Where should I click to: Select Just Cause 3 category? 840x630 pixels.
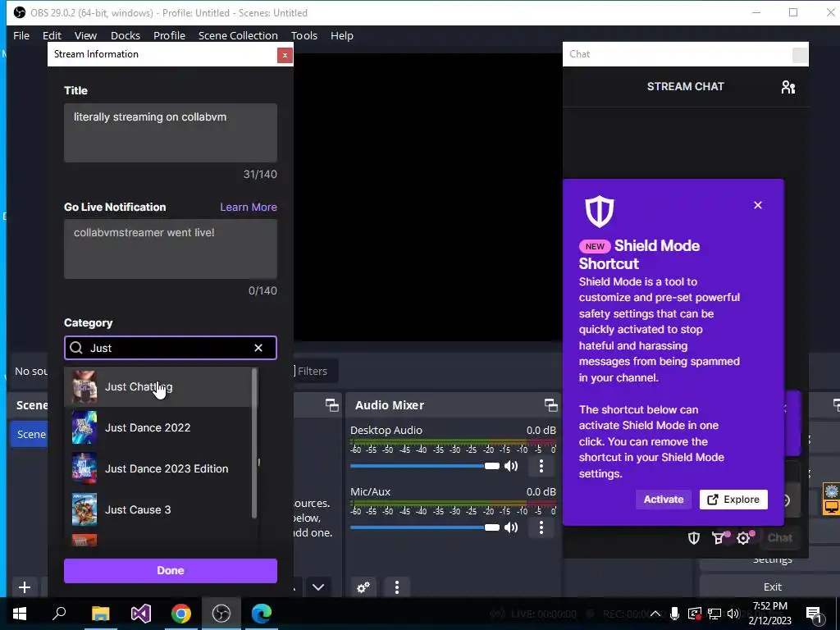[x=158, y=509]
